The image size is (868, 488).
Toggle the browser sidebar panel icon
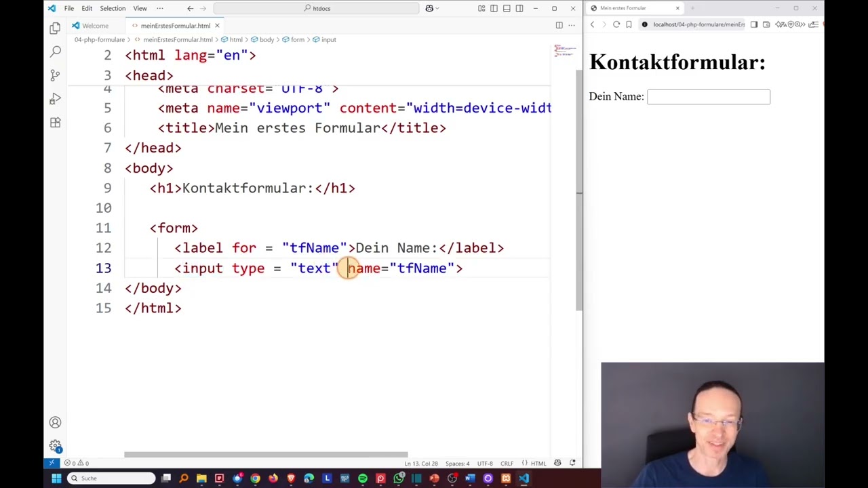[754, 24]
